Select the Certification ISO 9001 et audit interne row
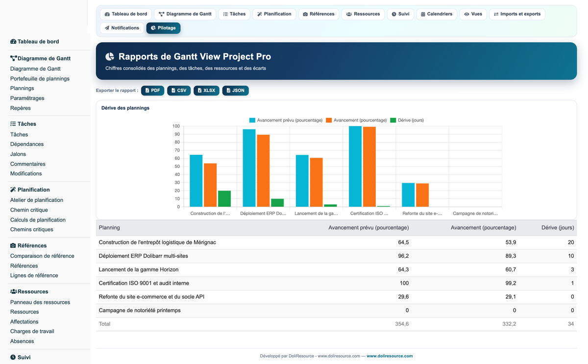Viewport: 588px width, 364px height. pyautogui.click(x=336, y=283)
